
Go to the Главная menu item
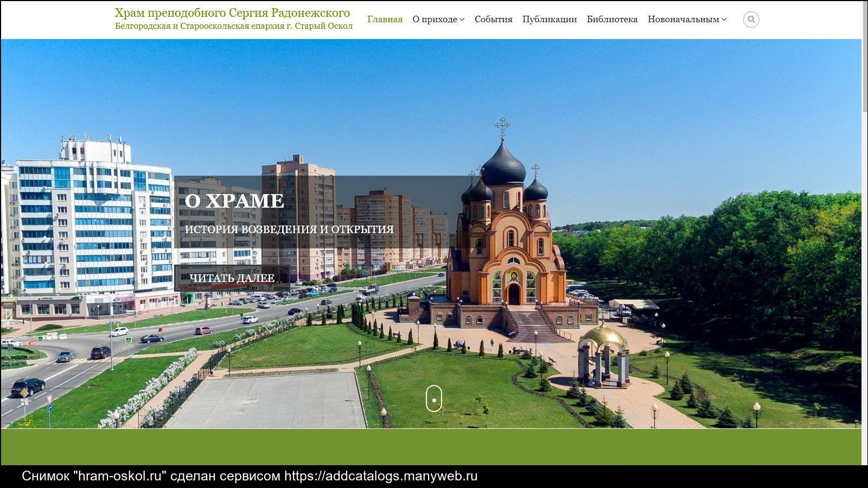tap(385, 20)
